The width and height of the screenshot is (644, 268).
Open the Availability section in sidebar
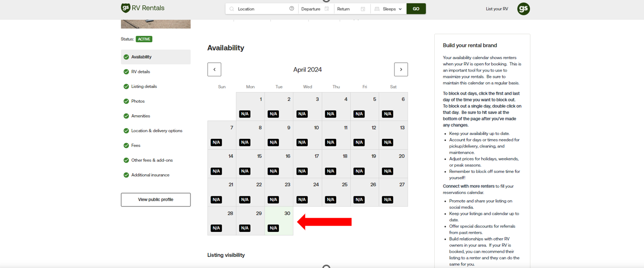[141, 57]
